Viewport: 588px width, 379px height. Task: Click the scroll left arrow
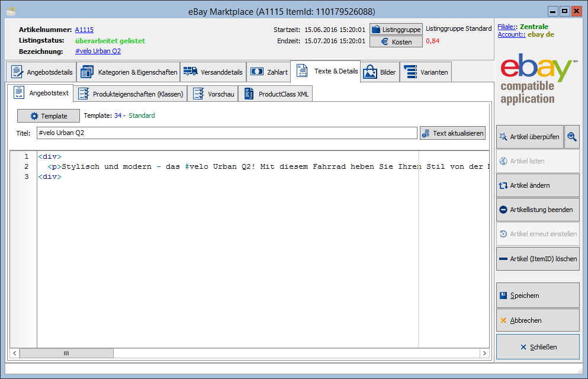(x=15, y=353)
